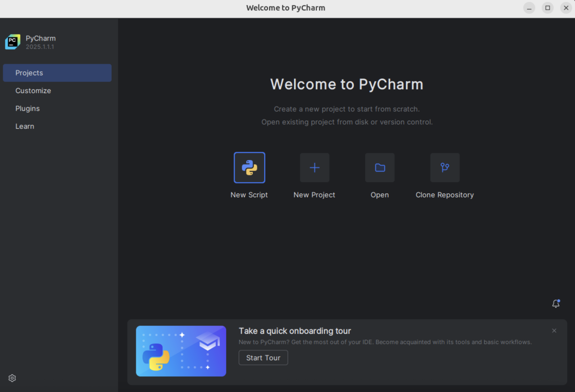Click the onboarding tour illustration thumbnail
This screenshot has height=392, width=575.
tap(181, 351)
